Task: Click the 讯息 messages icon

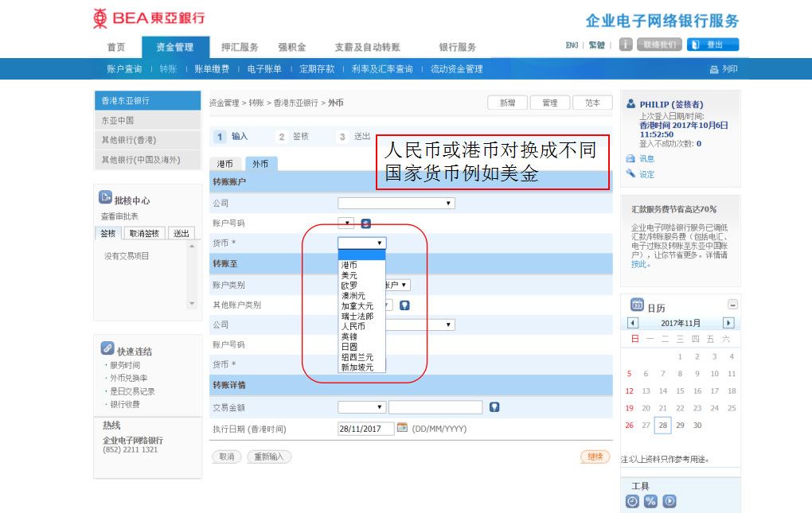Action: point(630,158)
